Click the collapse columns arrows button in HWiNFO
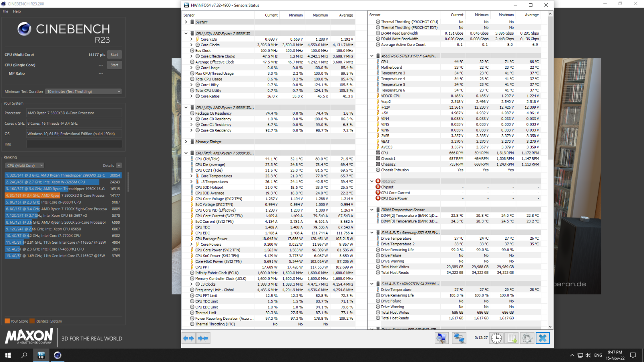The image size is (644, 362). [203, 338]
